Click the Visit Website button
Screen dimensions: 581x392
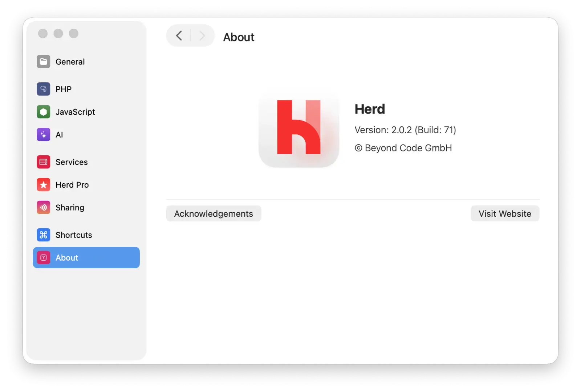(x=505, y=214)
